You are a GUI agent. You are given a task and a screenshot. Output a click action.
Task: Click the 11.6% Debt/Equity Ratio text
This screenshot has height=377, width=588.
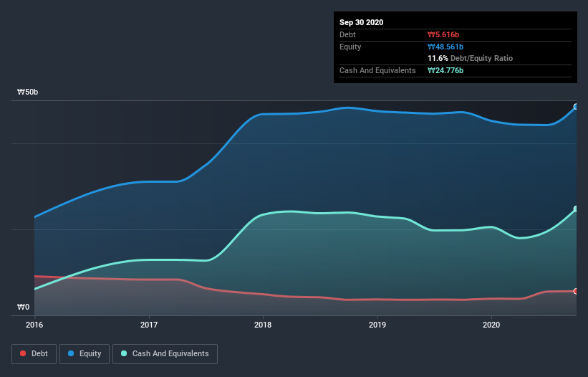pyautogui.click(x=471, y=59)
